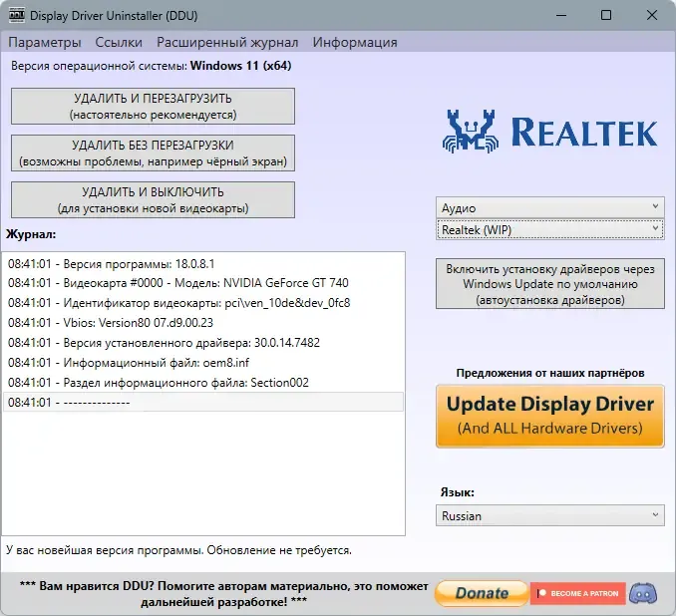Click the Windows 11 (x64) version text
The height and width of the screenshot is (616, 676).
240,66
